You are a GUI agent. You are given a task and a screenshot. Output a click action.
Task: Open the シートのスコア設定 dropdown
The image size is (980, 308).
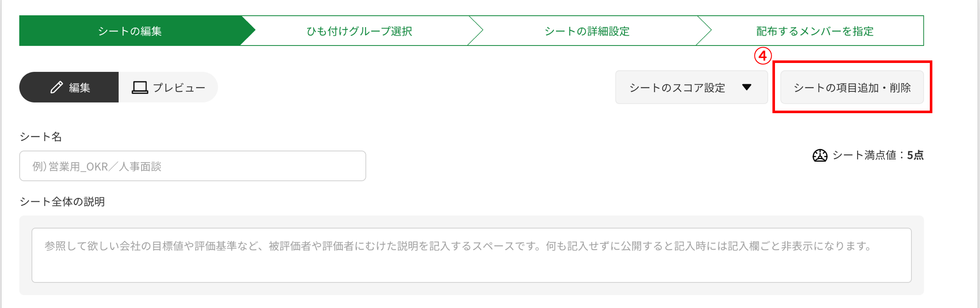[x=691, y=87]
